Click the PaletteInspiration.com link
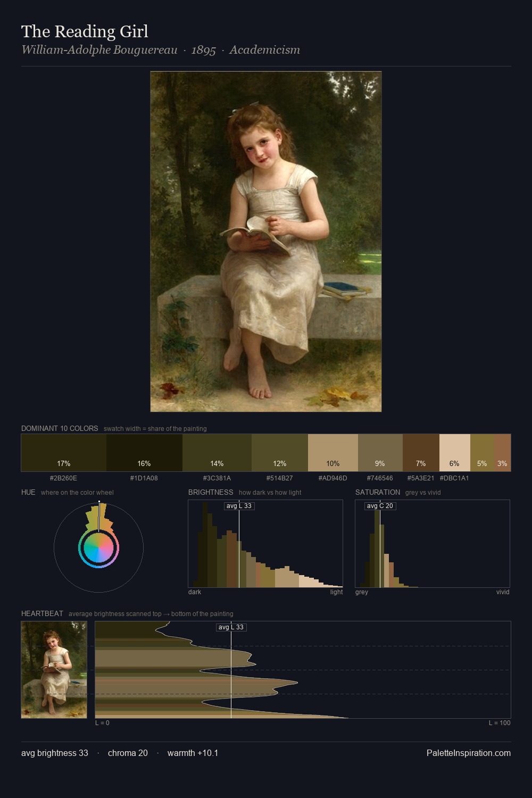 [x=469, y=753]
